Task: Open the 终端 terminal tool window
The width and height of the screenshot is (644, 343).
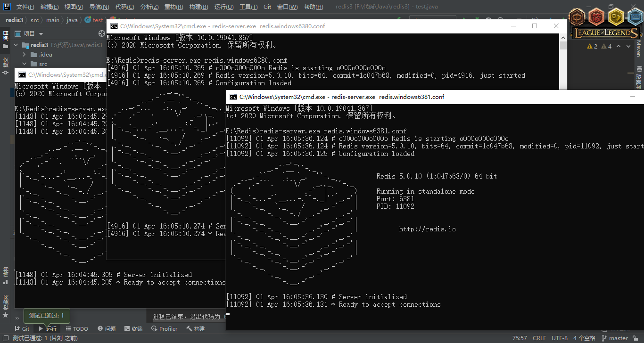Action: tap(133, 329)
